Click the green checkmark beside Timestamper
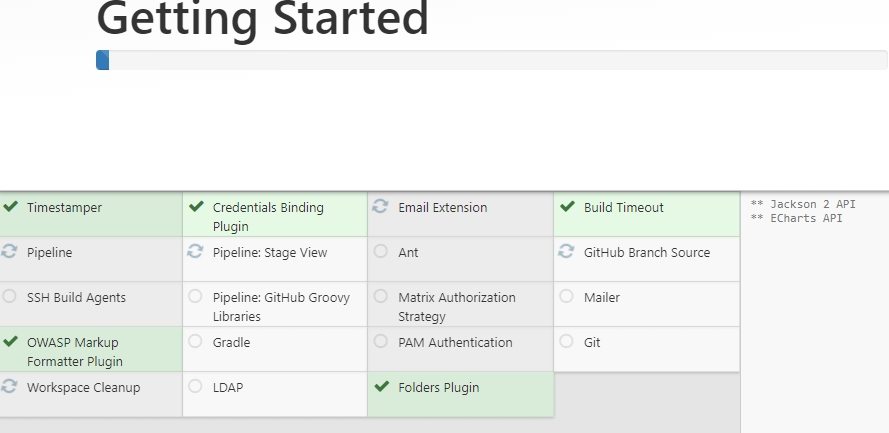Viewport: 889px width, 433px height. (10, 206)
